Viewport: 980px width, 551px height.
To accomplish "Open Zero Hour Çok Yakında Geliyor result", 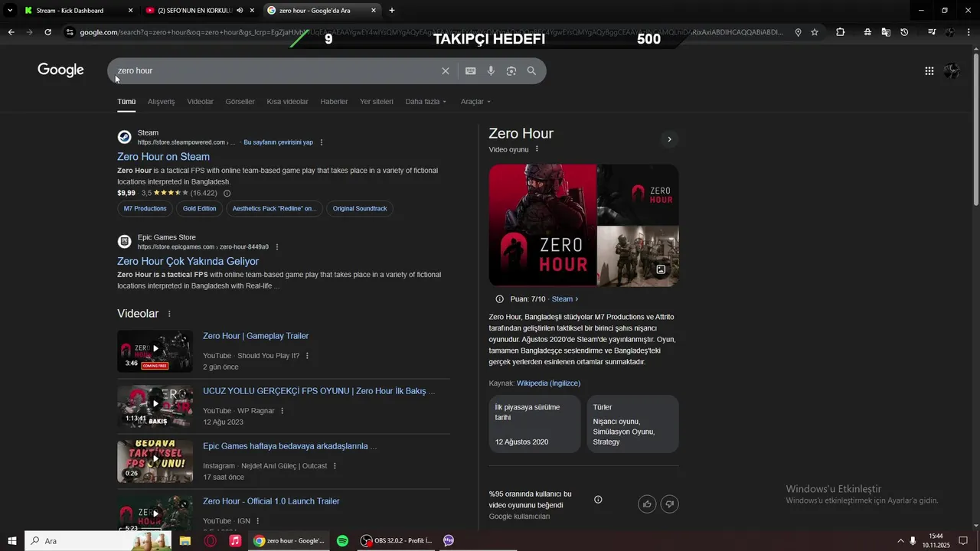I will coord(188,262).
